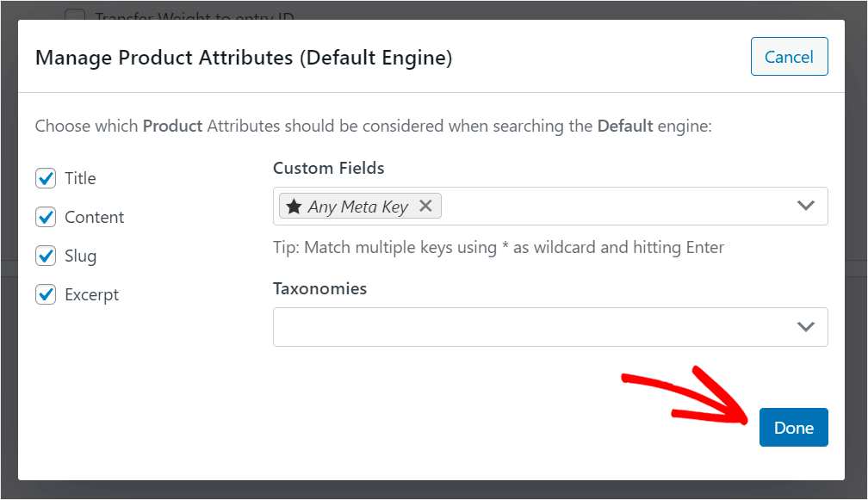This screenshot has height=500, width=868.
Task: Click the Custom Fields heading label
Action: coord(328,168)
